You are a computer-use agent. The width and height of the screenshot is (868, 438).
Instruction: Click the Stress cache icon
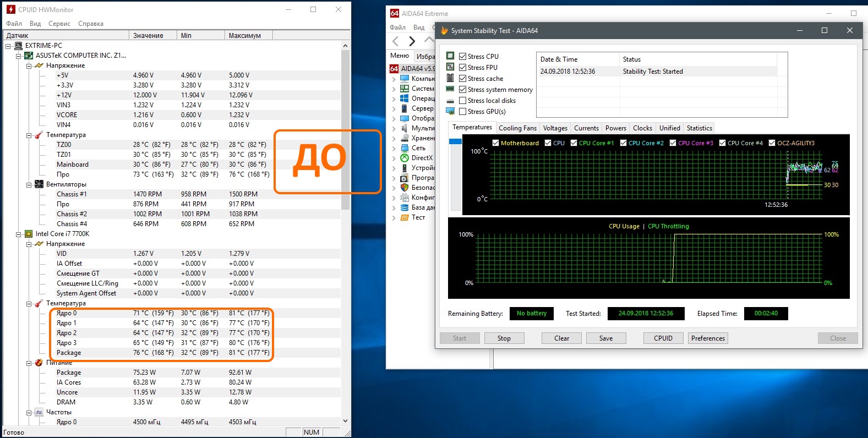pos(450,78)
